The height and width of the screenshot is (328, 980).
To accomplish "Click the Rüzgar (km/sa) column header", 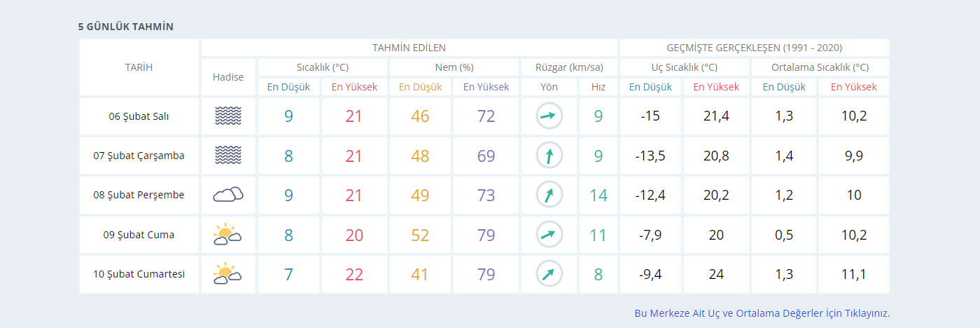I will 569,67.
